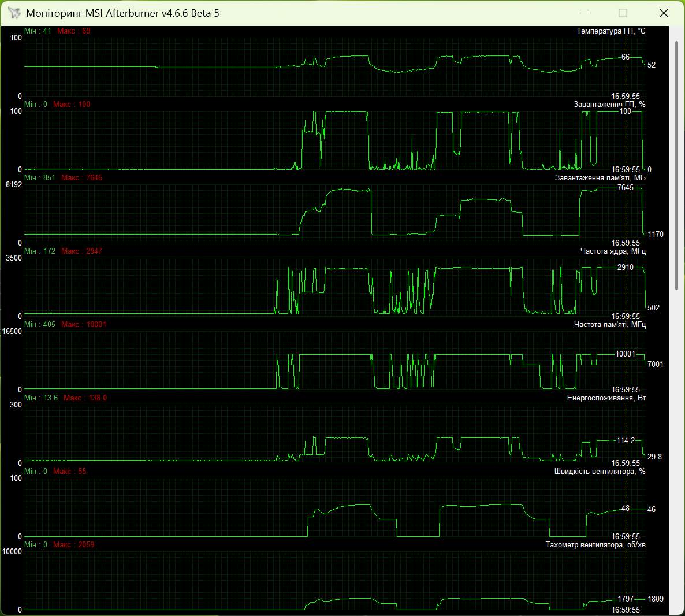
Task: Click the 'Макс : 7645' memory usage value
Action: 81,178
